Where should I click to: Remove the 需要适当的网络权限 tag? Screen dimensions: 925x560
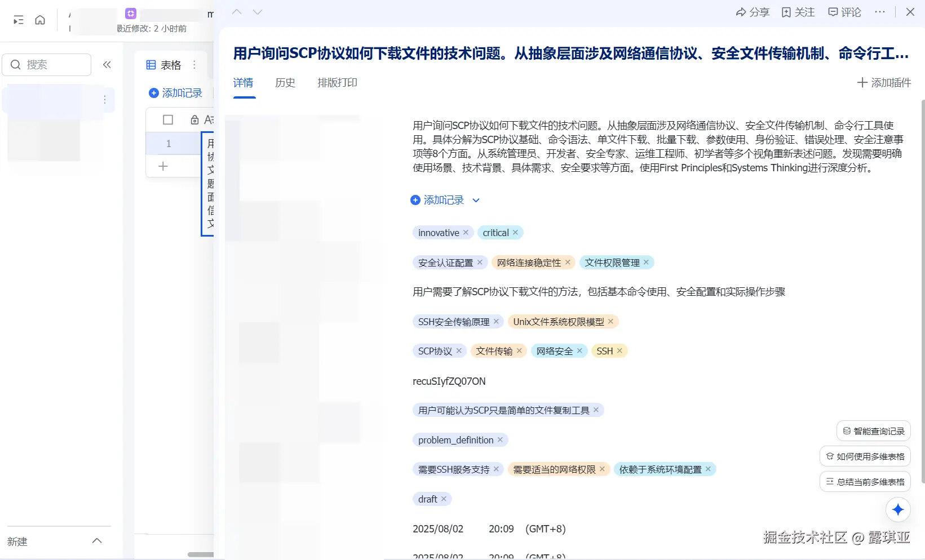[x=602, y=469]
